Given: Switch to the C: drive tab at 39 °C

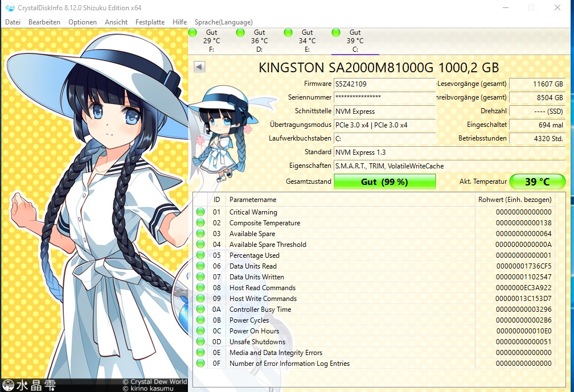Looking at the screenshot, I should point(355,41).
